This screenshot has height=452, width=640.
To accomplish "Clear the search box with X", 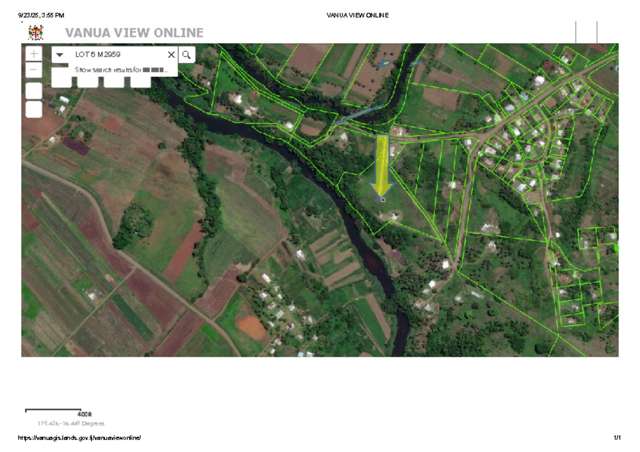I will pyautogui.click(x=171, y=54).
